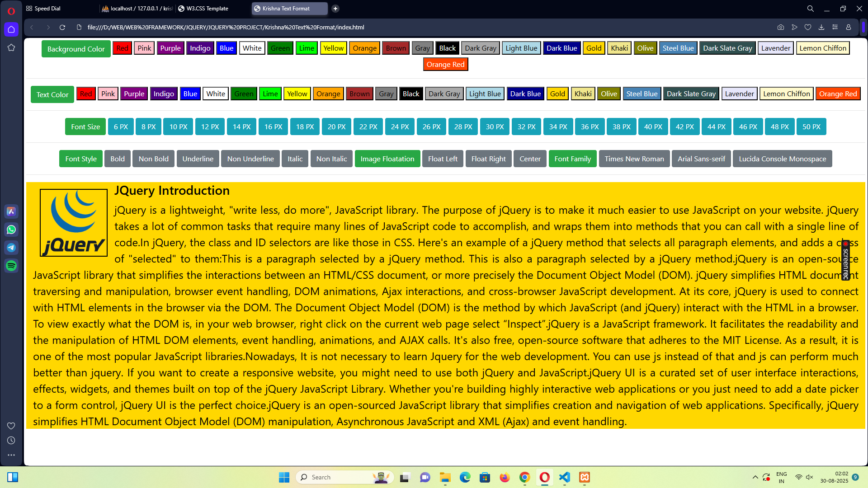Open Google Chrome from the taskbar
The width and height of the screenshot is (868, 488).
[x=525, y=477]
